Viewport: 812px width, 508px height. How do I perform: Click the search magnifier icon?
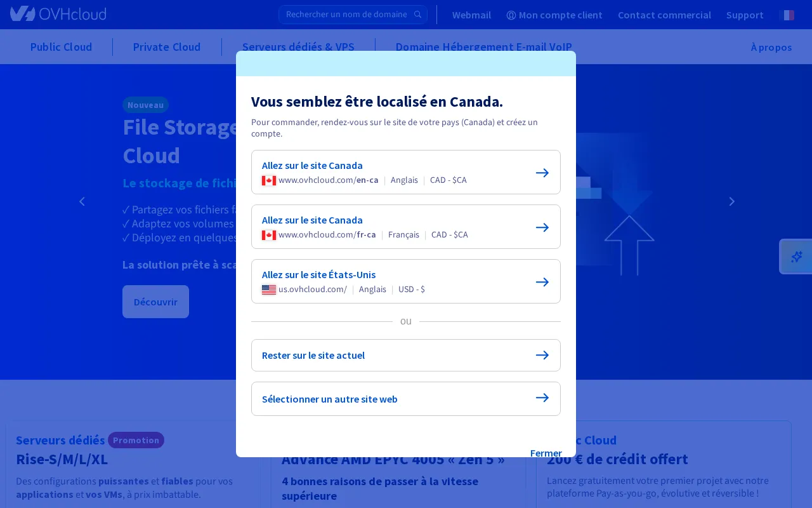click(x=417, y=15)
